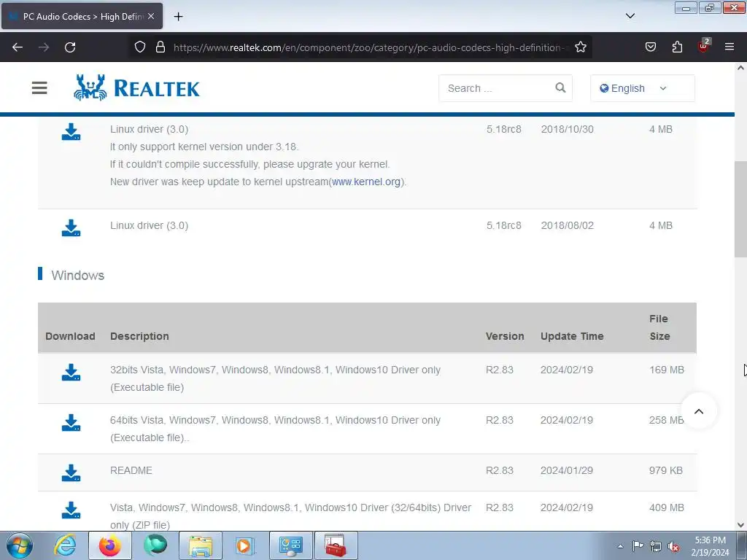Open Firefox application menu
The height and width of the screenshot is (560, 747).
[x=729, y=47]
